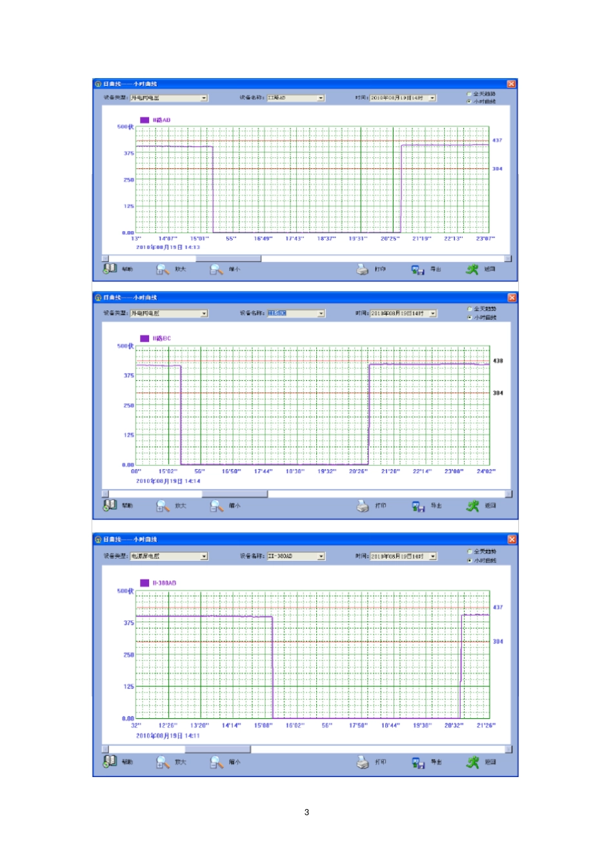Select 全天趋势 radio in II-380AB window

pyautogui.click(x=469, y=552)
